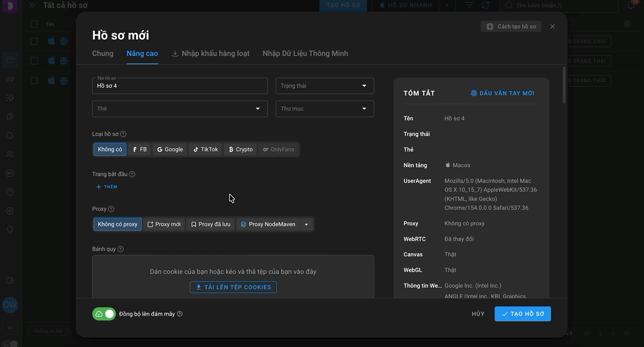Select the FB profile type
644x347 pixels.
pos(139,149)
